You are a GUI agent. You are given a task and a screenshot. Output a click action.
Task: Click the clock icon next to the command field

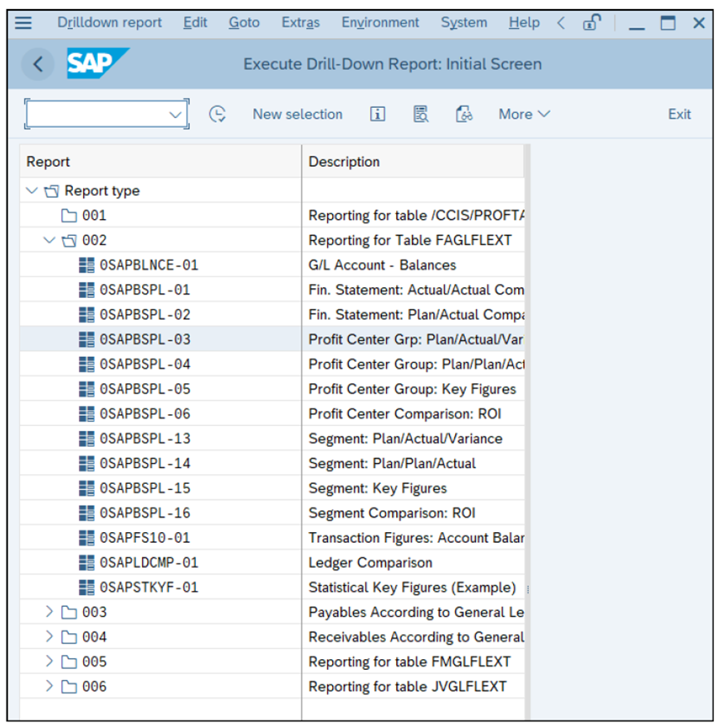(218, 115)
